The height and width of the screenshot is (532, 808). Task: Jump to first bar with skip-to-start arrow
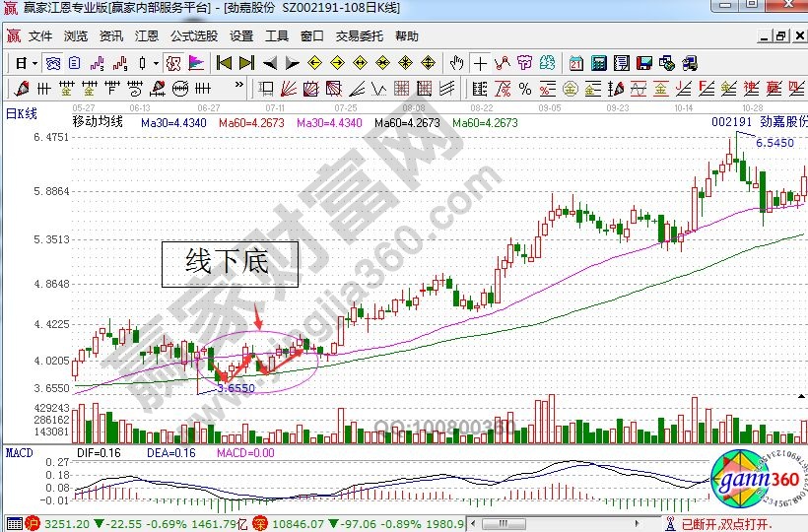(224, 63)
